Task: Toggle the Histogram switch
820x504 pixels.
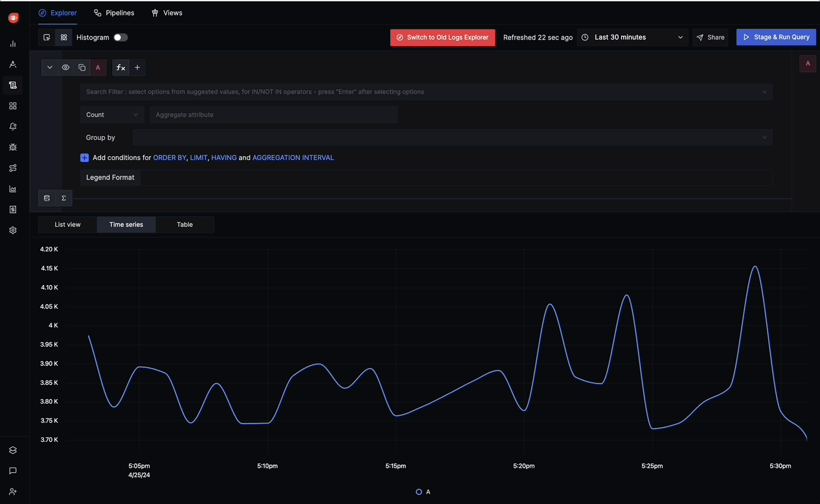Action: coord(120,38)
